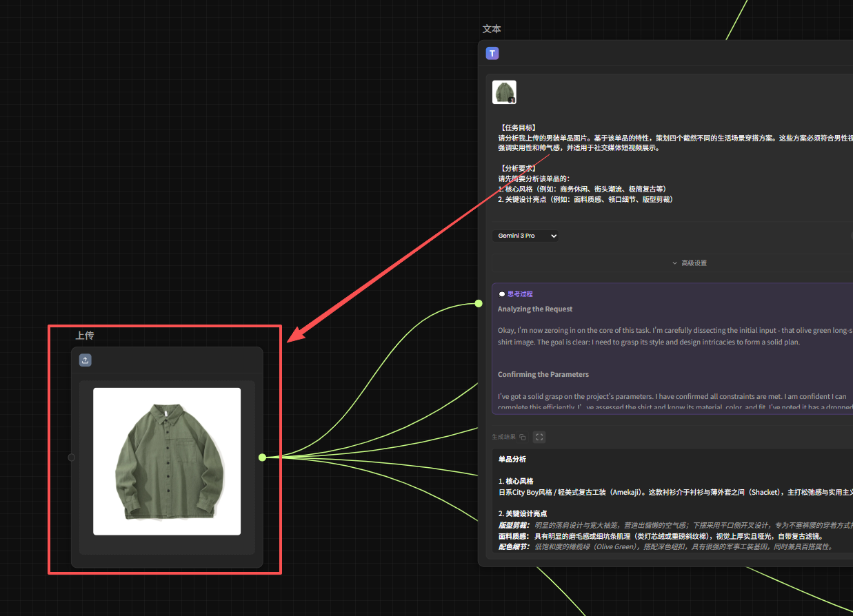Image resolution: width=853 pixels, height=616 pixels.
Task: Click the green input port on text node
Action: pos(479,303)
